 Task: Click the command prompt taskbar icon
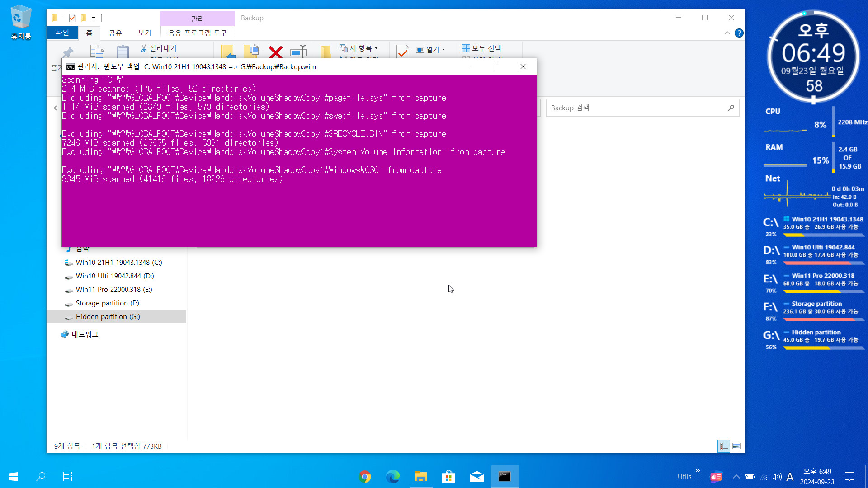(x=505, y=477)
